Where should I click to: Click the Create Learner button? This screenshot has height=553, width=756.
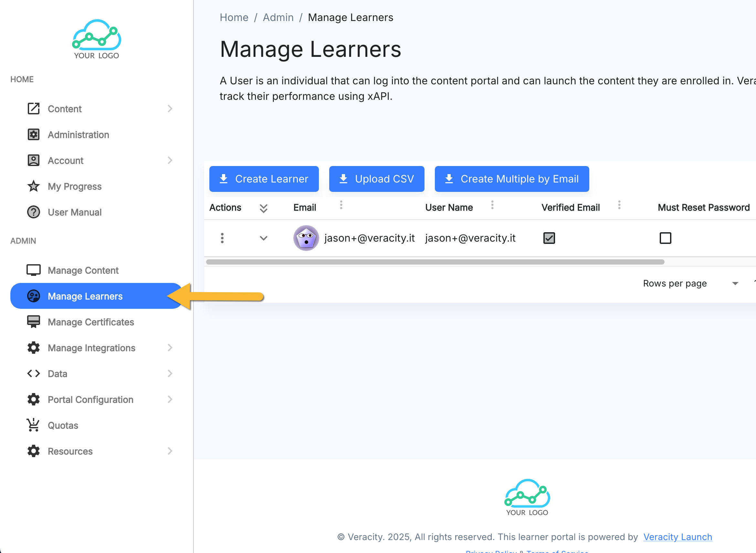tap(264, 179)
